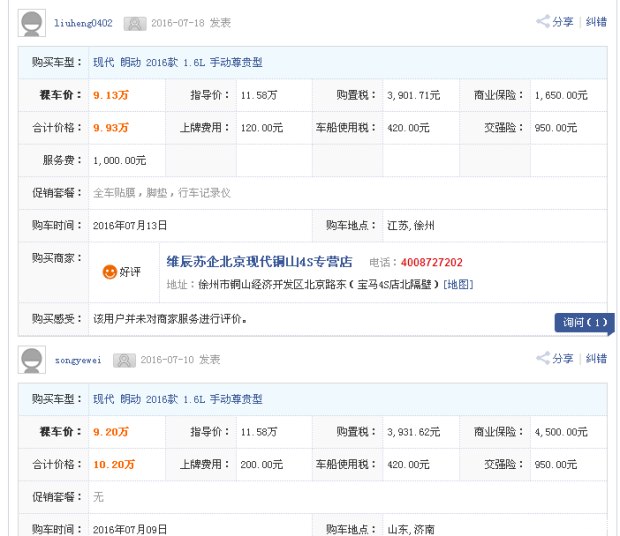Select commercial insurance 4,500.00元
This screenshot has width=620, height=536.
(x=561, y=432)
